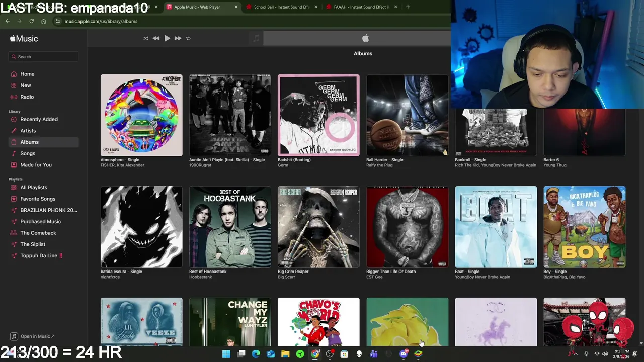Click the artist text Young Thug
This screenshot has height=362, width=644.
554,165
